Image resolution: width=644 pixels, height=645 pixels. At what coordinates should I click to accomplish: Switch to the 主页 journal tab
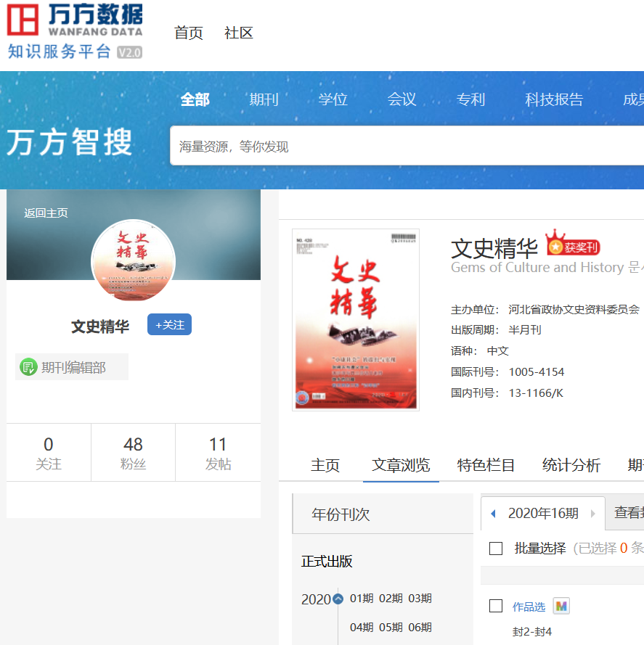point(325,465)
